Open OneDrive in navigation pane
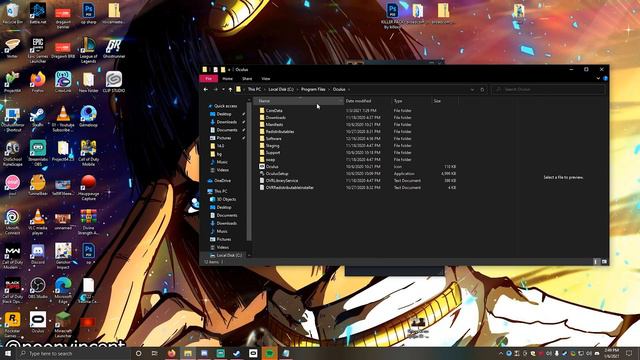 tap(222, 180)
